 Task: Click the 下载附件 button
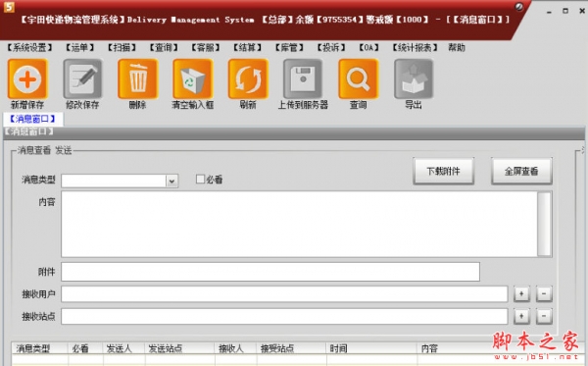coord(444,171)
